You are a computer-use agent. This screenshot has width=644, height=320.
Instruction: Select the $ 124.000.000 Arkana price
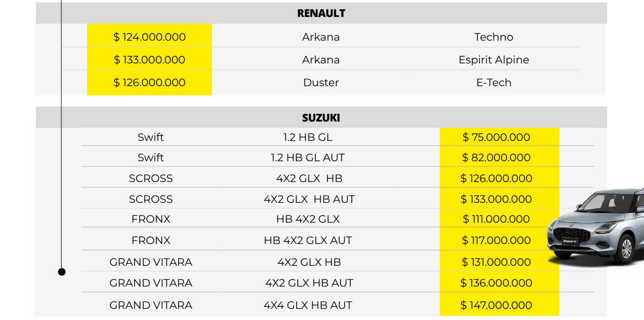point(150,37)
